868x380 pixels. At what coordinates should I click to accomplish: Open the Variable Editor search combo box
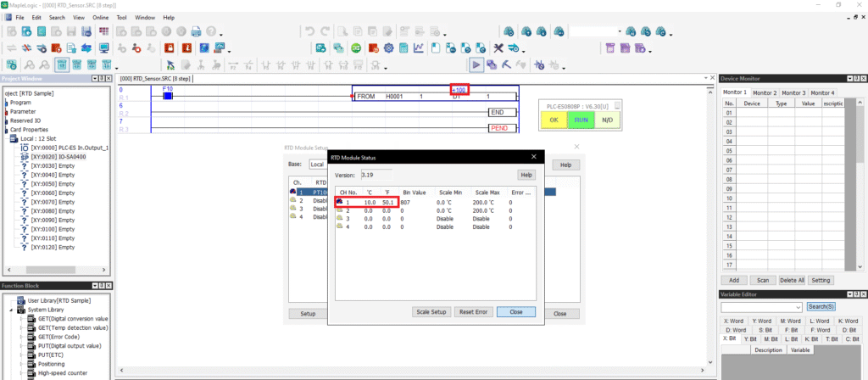coord(761,307)
